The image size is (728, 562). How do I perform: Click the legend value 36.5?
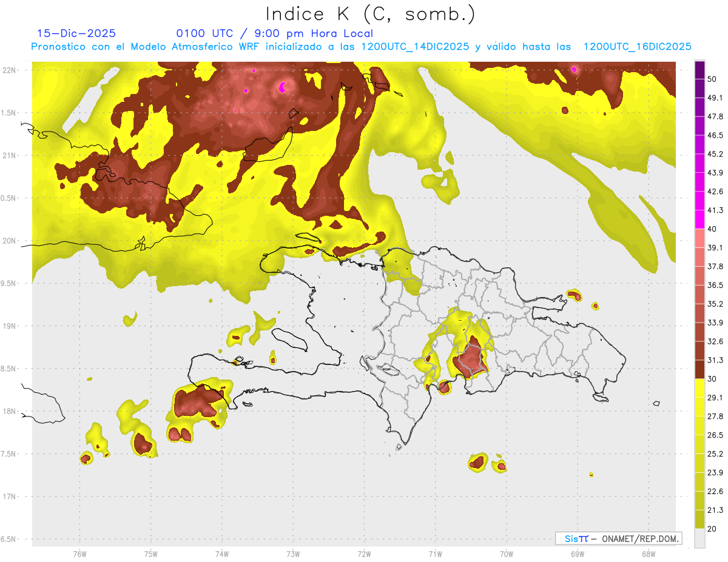(x=715, y=286)
